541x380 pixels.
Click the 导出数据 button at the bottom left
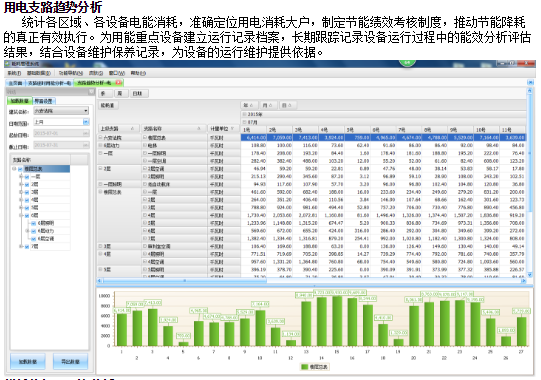[70, 361]
